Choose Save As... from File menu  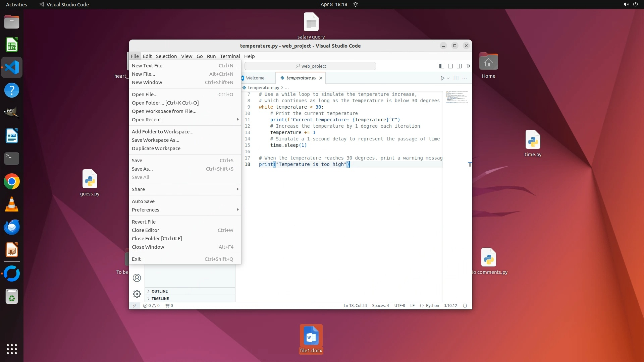142,169
